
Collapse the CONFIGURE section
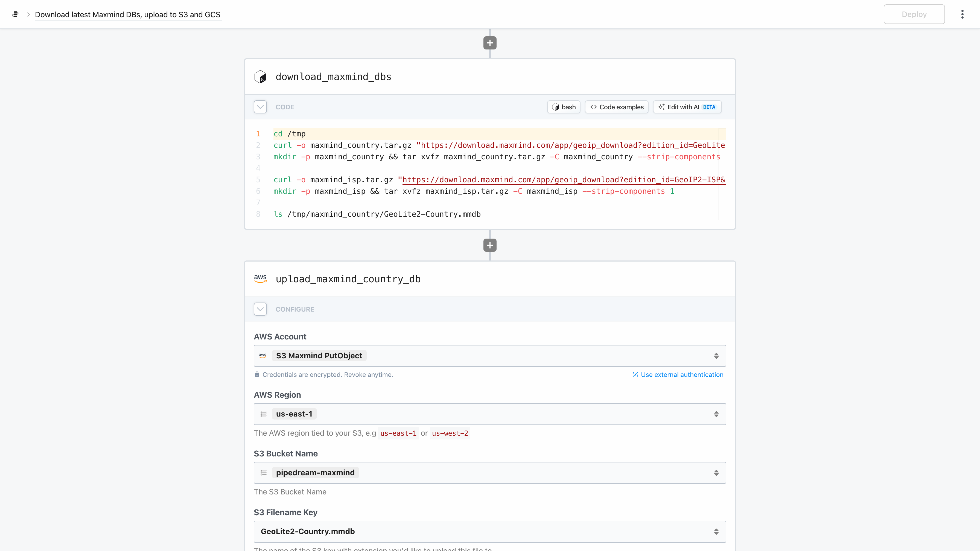[260, 309]
